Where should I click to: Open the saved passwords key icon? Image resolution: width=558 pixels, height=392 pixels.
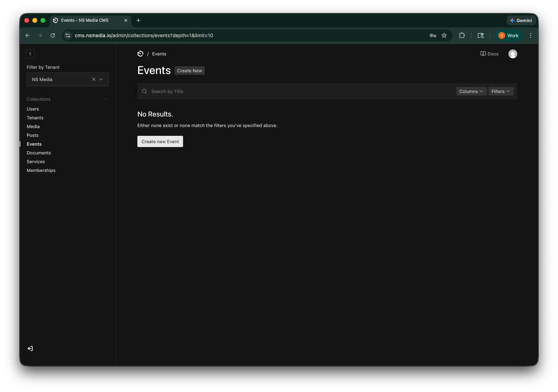tap(433, 35)
